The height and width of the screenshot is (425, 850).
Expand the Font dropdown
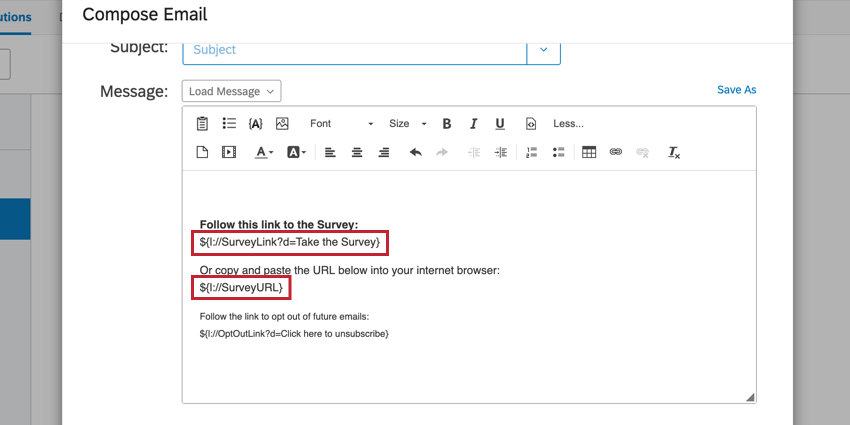point(342,124)
